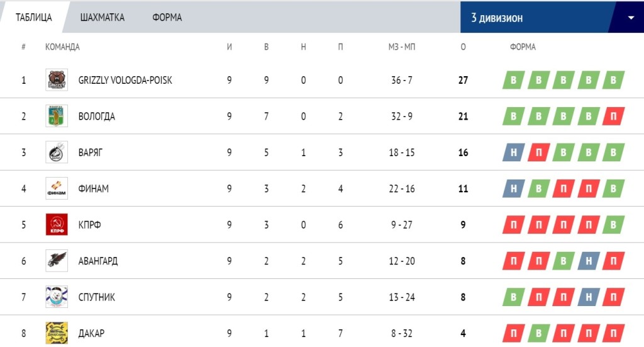Screen dimensions: 644x347
Task: Select the 3 дивизион division selector
Action: 552,17
